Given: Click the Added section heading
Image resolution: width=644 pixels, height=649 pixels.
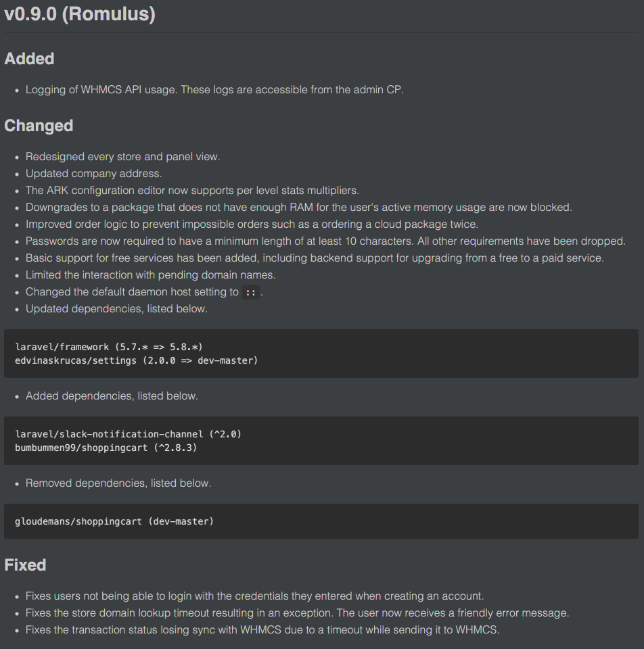Looking at the screenshot, I should (29, 59).
